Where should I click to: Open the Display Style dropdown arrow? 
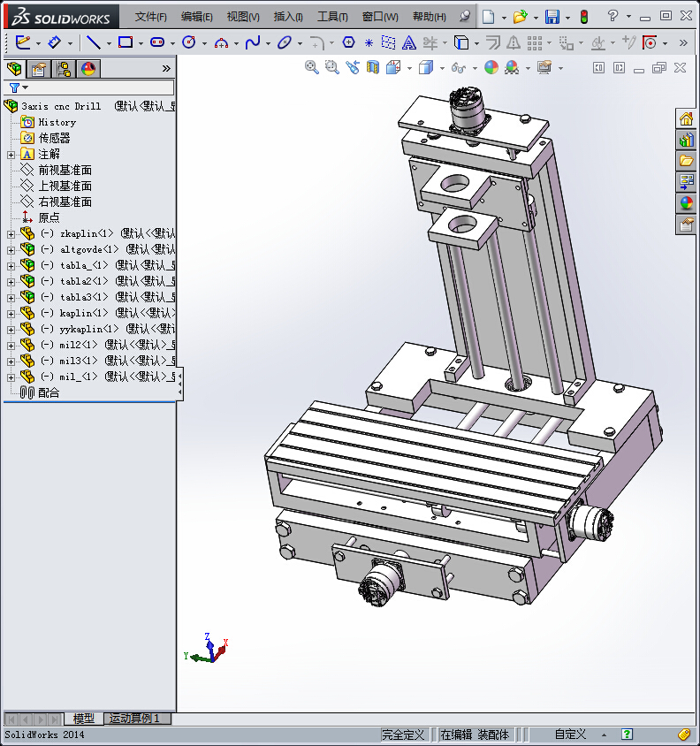pyautogui.click(x=442, y=69)
